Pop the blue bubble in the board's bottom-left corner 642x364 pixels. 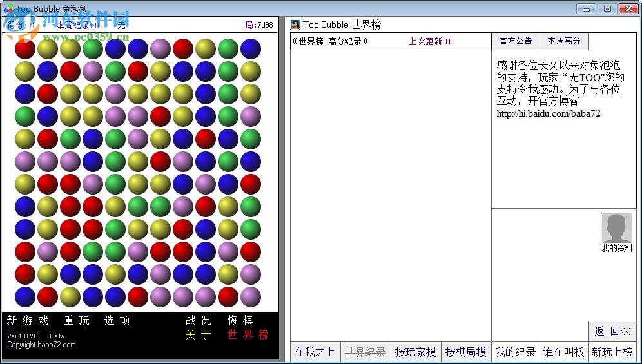[x=25, y=297]
